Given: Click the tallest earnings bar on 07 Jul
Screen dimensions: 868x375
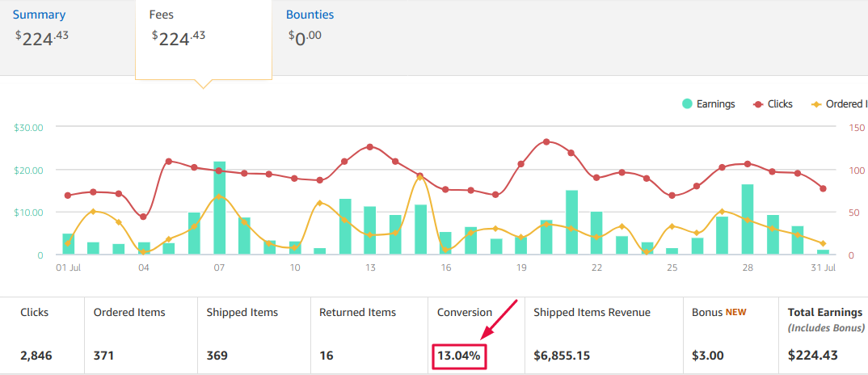Looking at the screenshot, I should click(x=219, y=208).
